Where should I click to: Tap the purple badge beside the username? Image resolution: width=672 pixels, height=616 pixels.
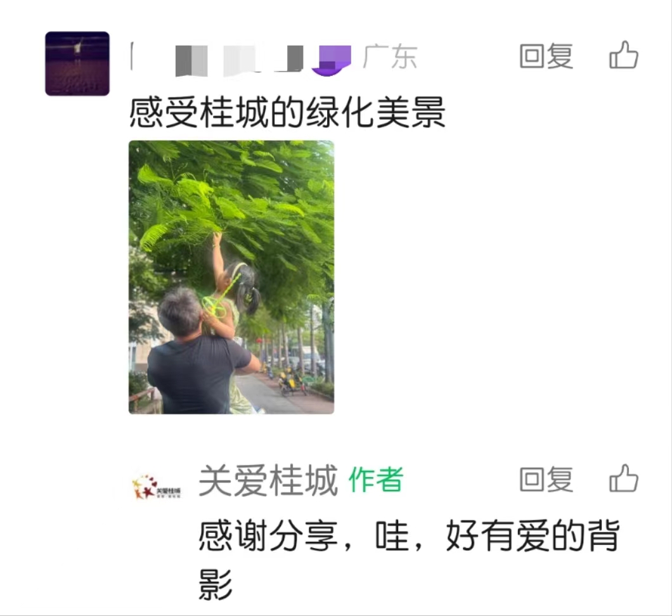[x=332, y=60]
